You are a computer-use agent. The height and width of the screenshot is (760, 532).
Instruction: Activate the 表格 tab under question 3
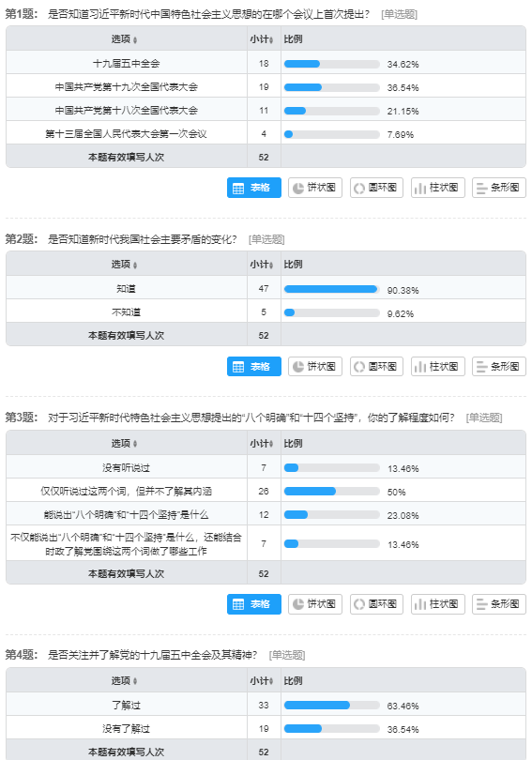[x=254, y=604]
